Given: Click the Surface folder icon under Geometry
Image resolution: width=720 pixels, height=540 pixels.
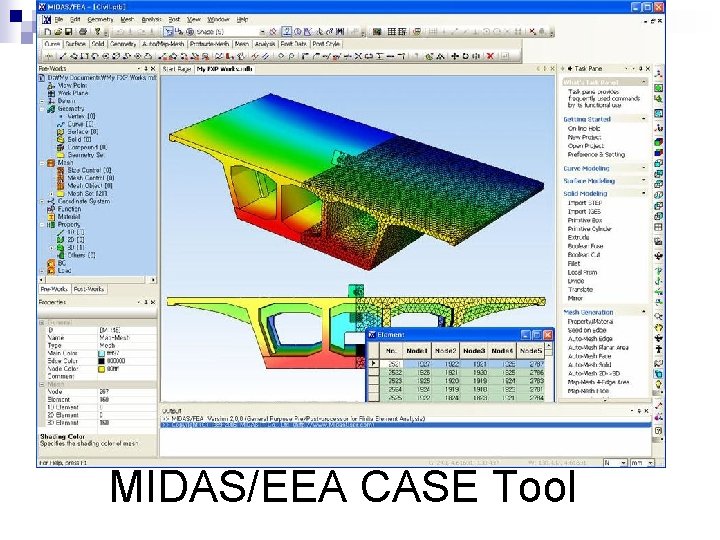Looking at the screenshot, I should point(60,132).
